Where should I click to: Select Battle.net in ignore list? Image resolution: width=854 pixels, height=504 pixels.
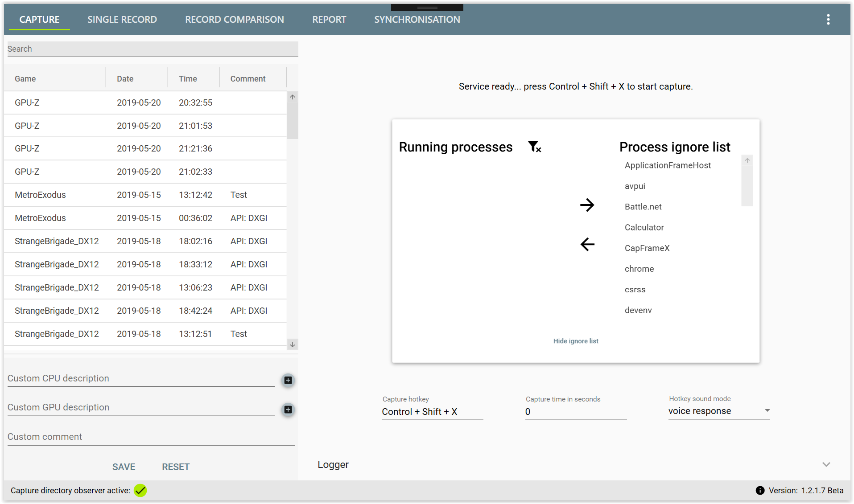643,207
